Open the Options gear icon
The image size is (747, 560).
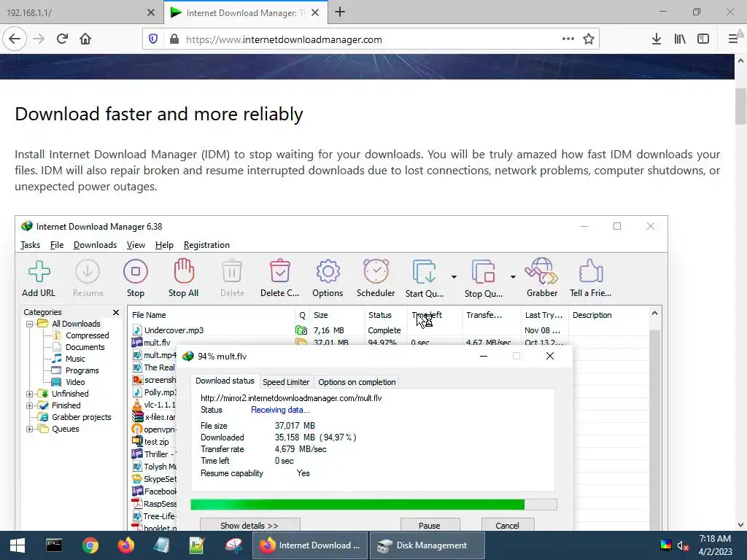click(328, 271)
